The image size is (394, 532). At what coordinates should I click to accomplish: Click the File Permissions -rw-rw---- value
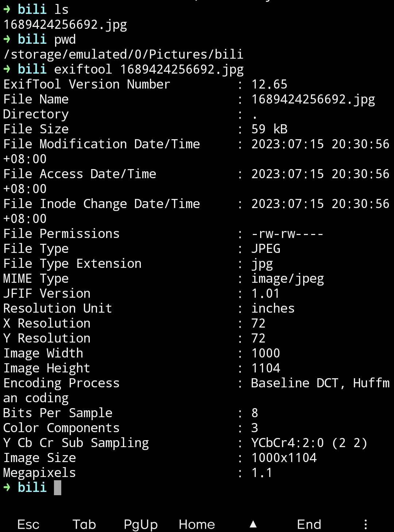click(287, 234)
